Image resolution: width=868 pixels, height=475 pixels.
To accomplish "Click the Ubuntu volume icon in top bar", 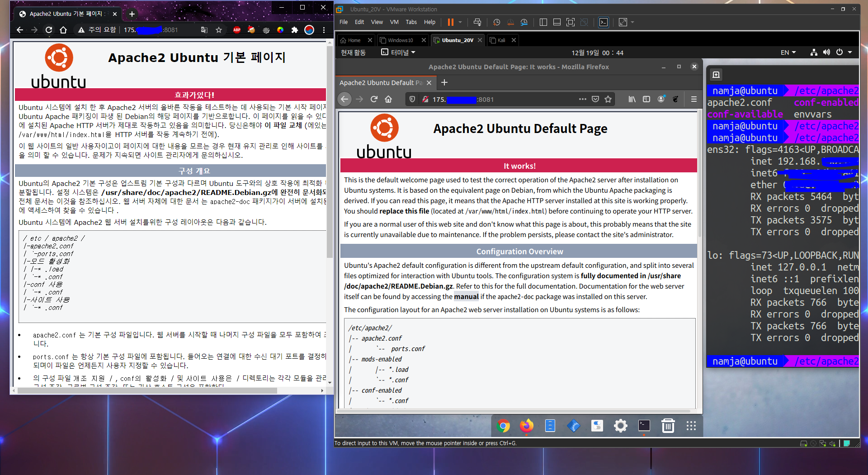I will (826, 52).
